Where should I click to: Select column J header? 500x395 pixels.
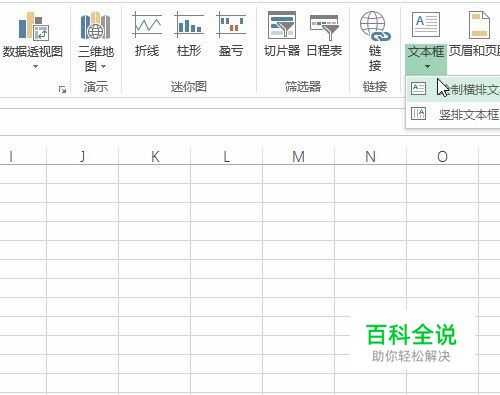(x=82, y=156)
